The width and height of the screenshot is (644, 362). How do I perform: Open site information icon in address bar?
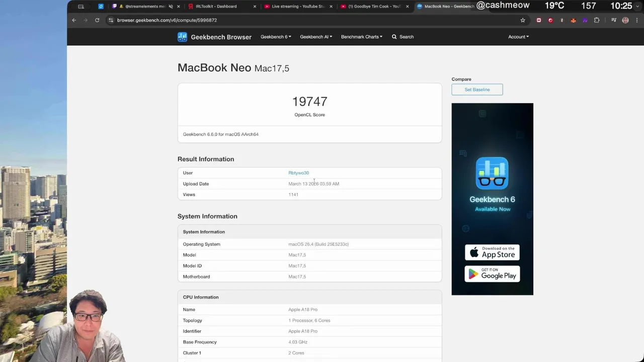(111, 20)
